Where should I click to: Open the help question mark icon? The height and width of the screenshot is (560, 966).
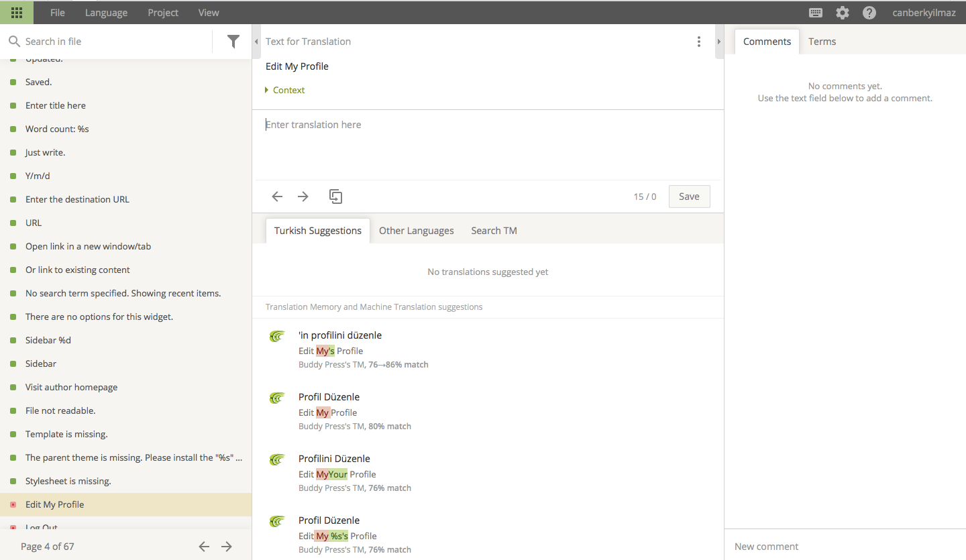click(x=869, y=13)
